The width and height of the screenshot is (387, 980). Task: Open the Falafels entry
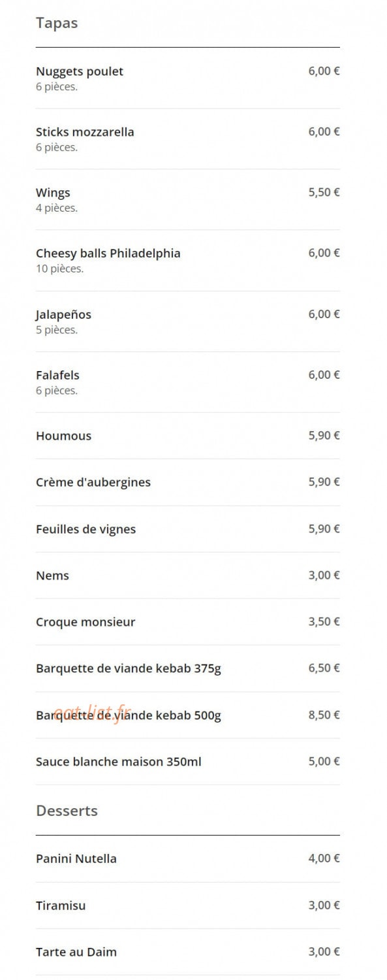188,382
